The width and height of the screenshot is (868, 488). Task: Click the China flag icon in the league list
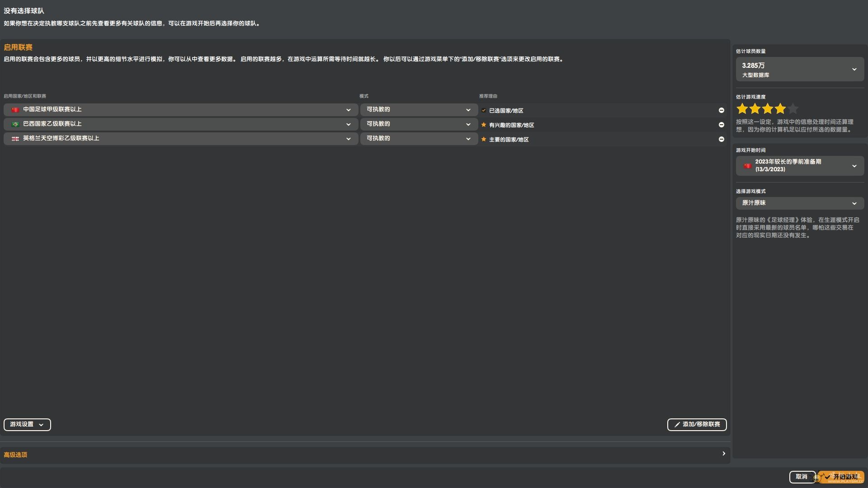pyautogui.click(x=15, y=110)
